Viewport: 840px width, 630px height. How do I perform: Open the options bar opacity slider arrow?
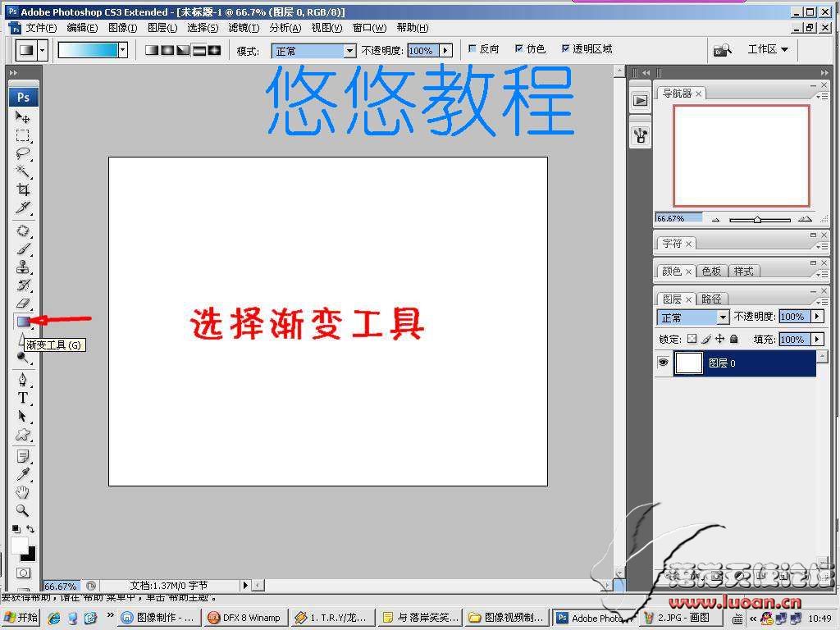[445, 51]
